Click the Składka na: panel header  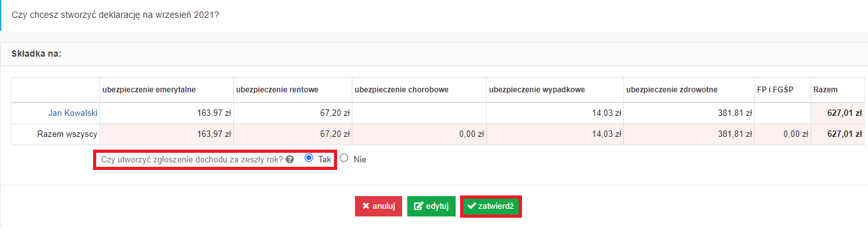point(36,54)
